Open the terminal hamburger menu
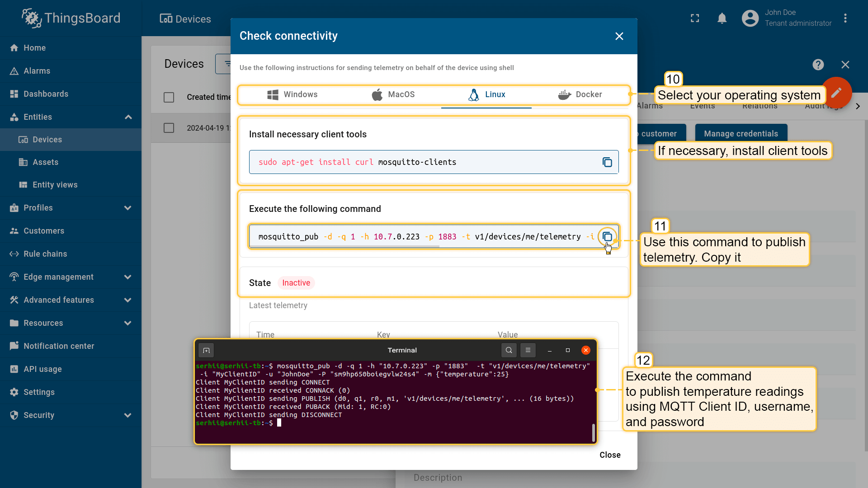This screenshot has height=488, width=868. pyautogui.click(x=528, y=350)
